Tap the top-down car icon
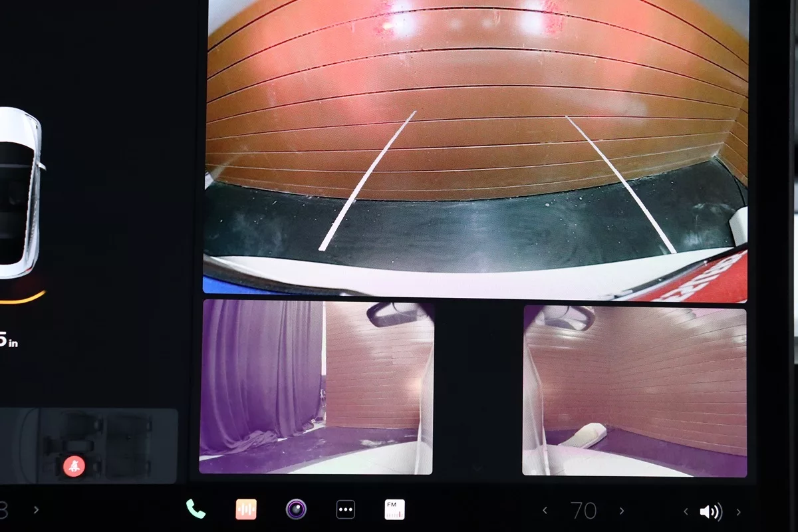 point(20,193)
